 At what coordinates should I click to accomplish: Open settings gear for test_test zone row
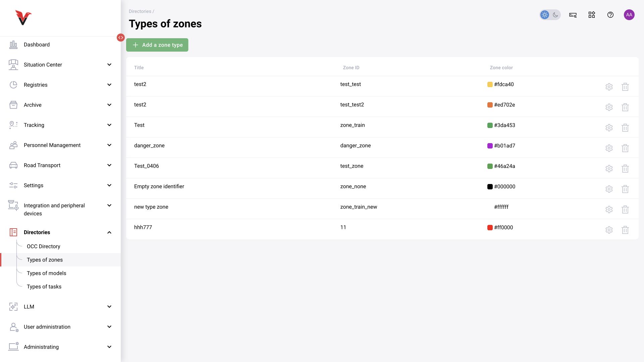coord(609,87)
